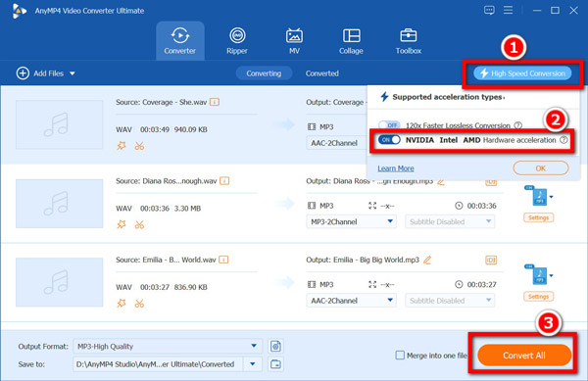Open Settings for Diana Ross output

click(x=538, y=217)
